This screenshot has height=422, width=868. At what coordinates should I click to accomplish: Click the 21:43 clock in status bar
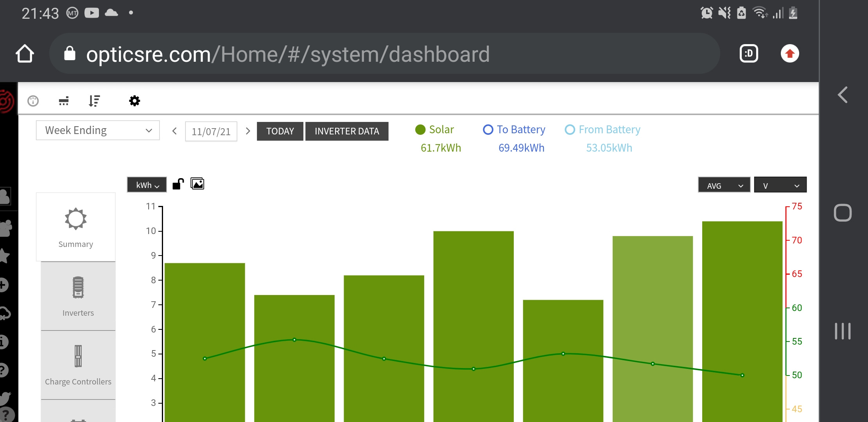[x=40, y=14]
